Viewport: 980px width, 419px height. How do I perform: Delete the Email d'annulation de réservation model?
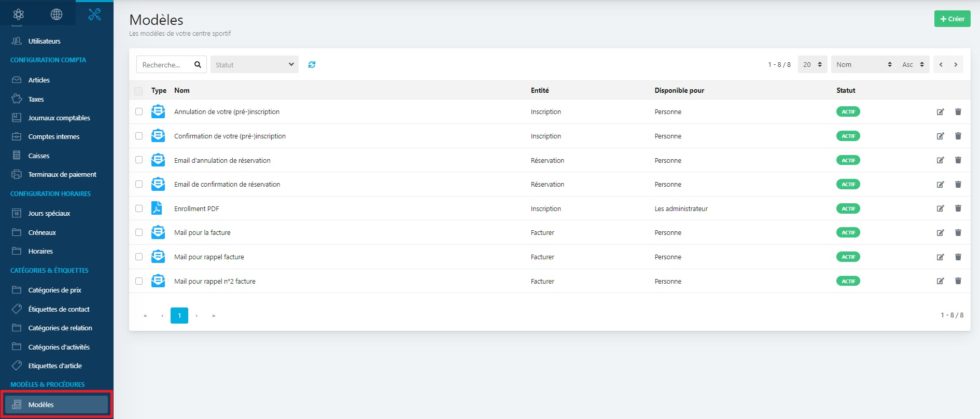[x=957, y=160]
